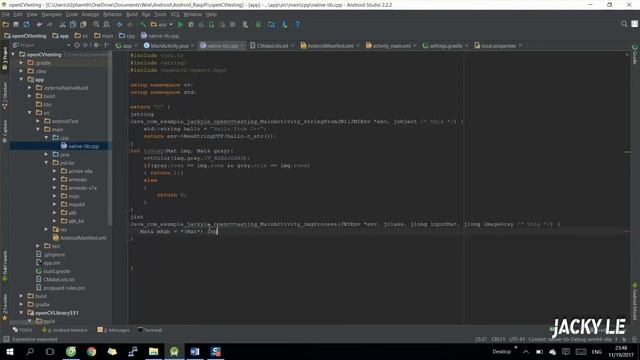Click the search magnifier at top right
Screen dimensions: 640x360
624,24
